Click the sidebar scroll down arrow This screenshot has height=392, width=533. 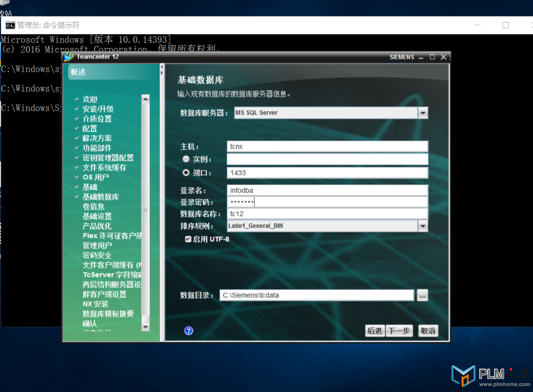(x=146, y=327)
